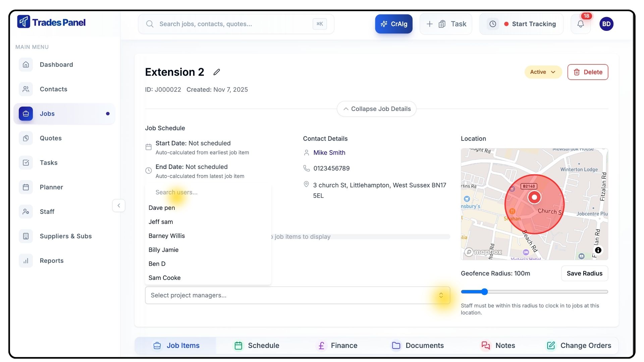Open BD user avatar menu
Image resolution: width=644 pixels, height=362 pixels.
606,24
